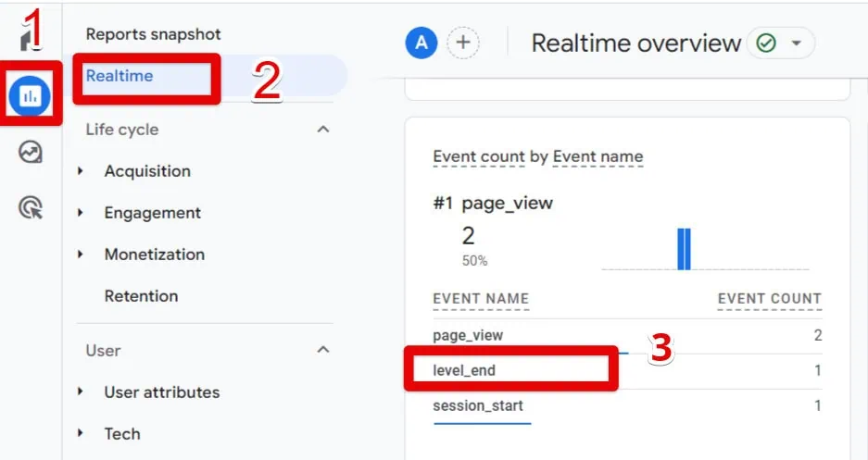Select the level_end event row
Viewport: 868px width, 460px height.
[x=627, y=370]
